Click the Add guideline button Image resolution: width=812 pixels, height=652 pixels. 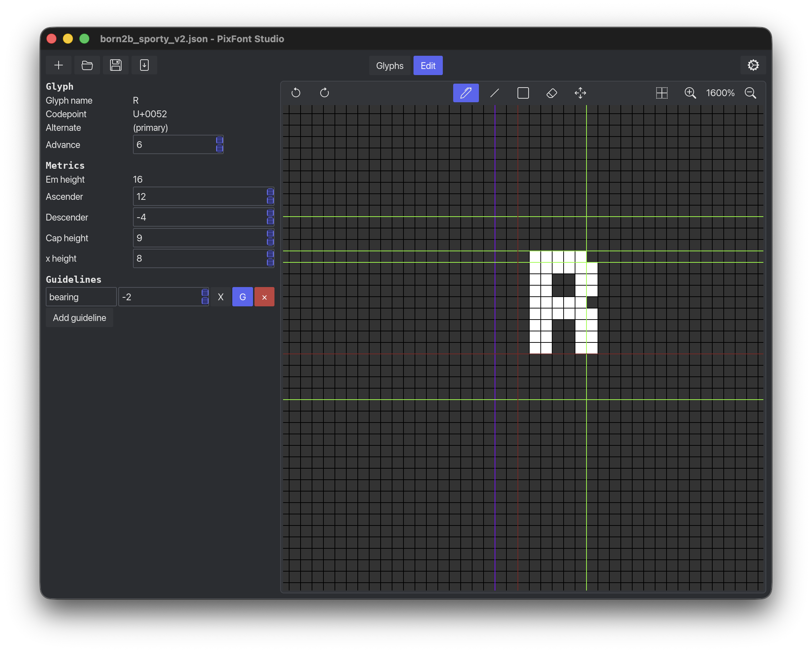(x=79, y=317)
